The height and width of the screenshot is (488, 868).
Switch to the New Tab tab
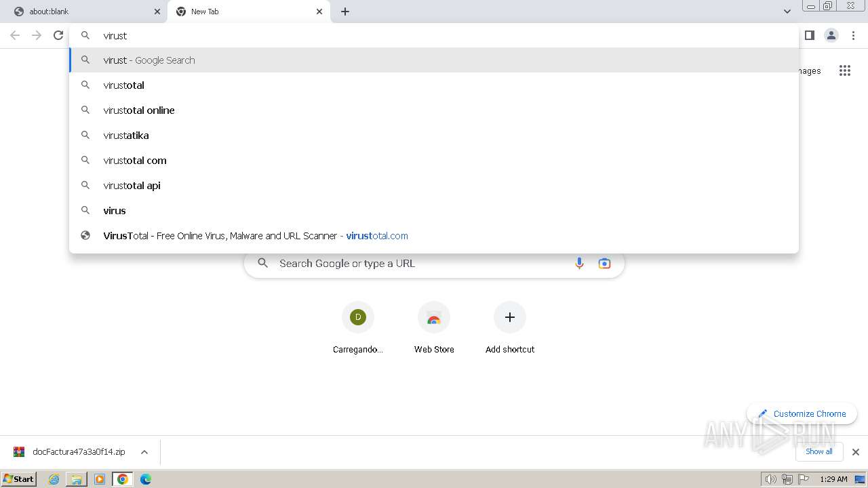click(248, 12)
